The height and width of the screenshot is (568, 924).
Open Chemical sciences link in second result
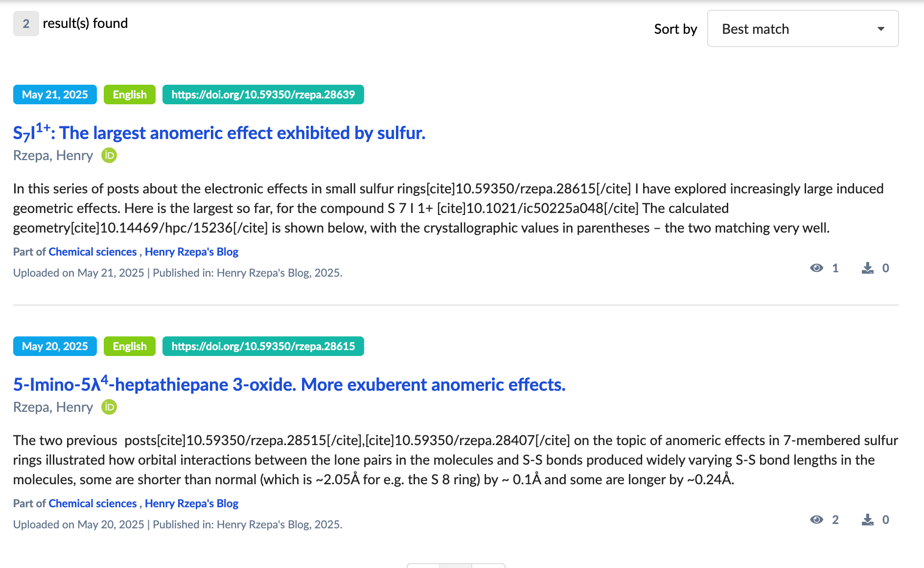coord(92,503)
